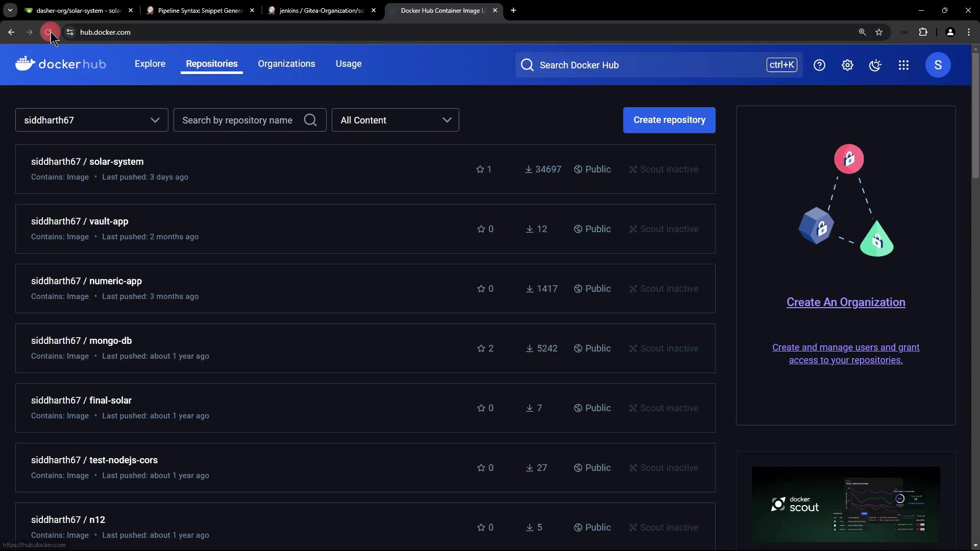
Task: Click the downloads icon on mongo-db row
Action: [530, 348]
